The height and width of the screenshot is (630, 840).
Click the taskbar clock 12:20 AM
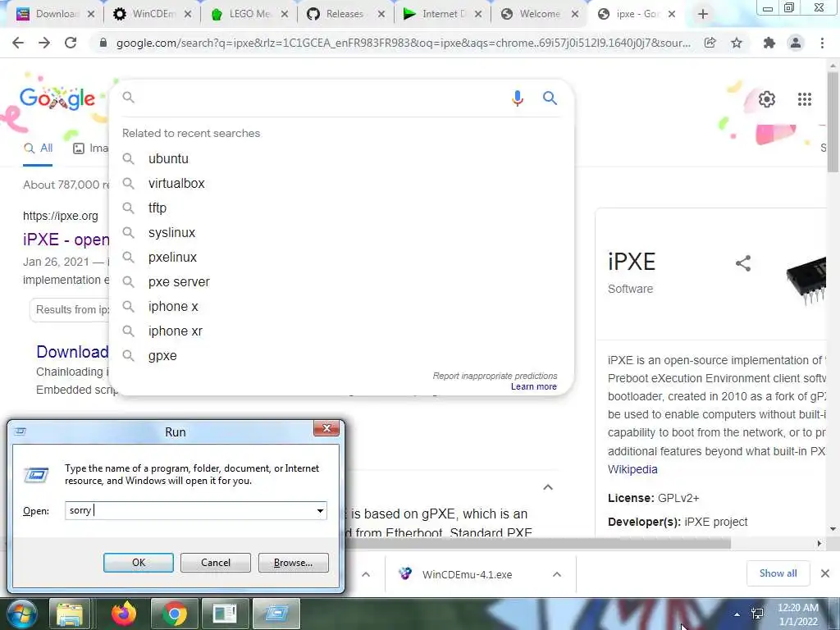point(797,608)
